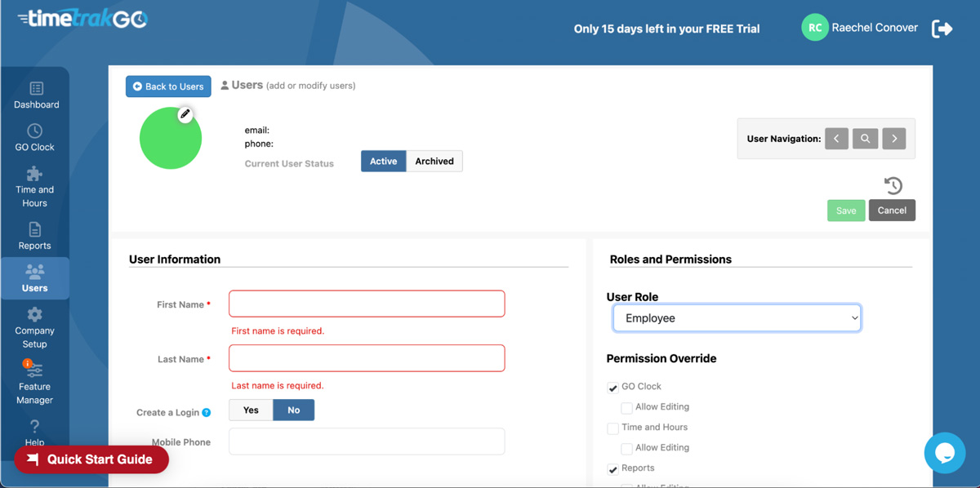Enable the Time and Hours permission
This screenshot has width=980, height=488.
coord(612,428)
